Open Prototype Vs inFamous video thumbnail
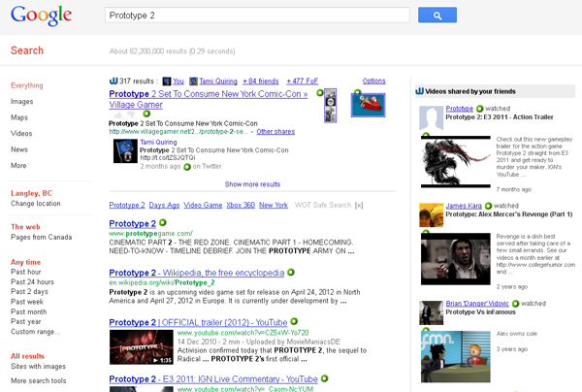The image size is (582, 392). (456, 357)
